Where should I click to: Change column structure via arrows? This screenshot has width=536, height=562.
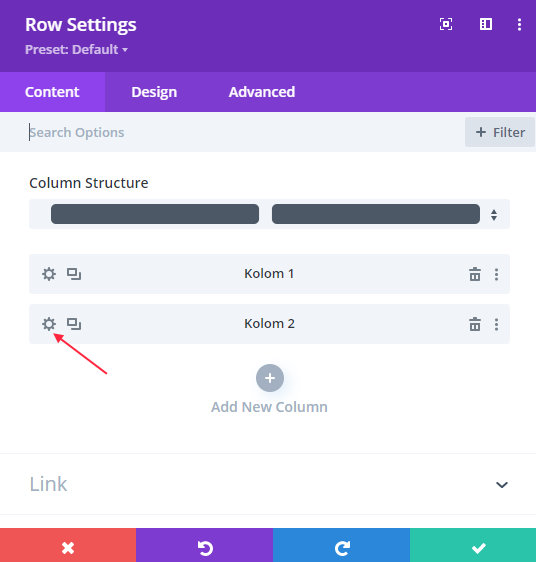click(494, 215)
